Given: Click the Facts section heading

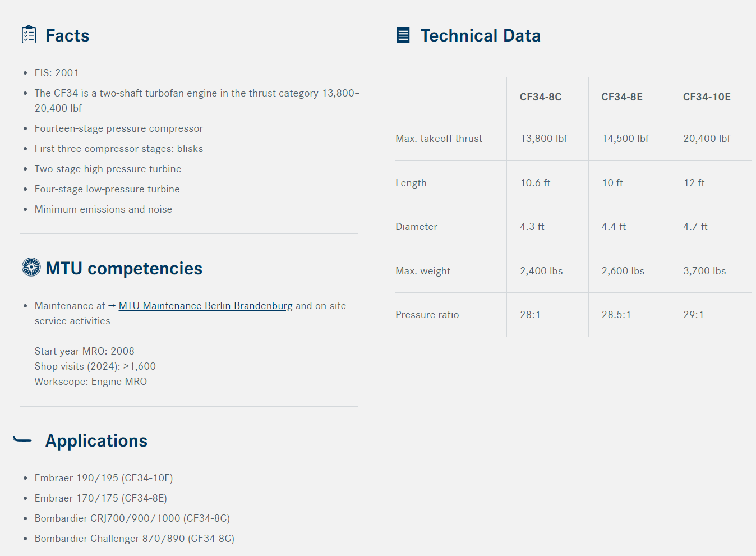Looking at the screenshot, I should coord(67,35).
